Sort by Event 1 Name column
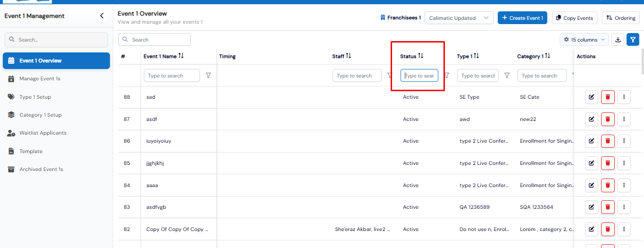Image resolution: width=644 pixels, height=248 pixels. point(181,56)
